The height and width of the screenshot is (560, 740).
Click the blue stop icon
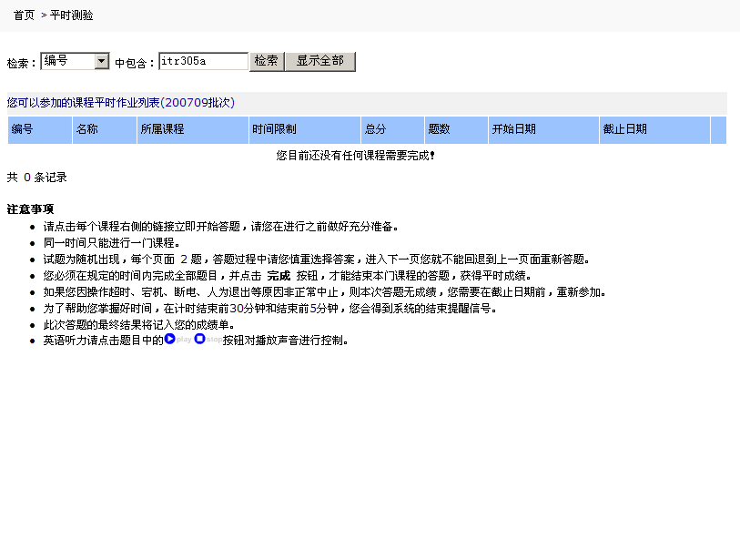click(200, 340)
